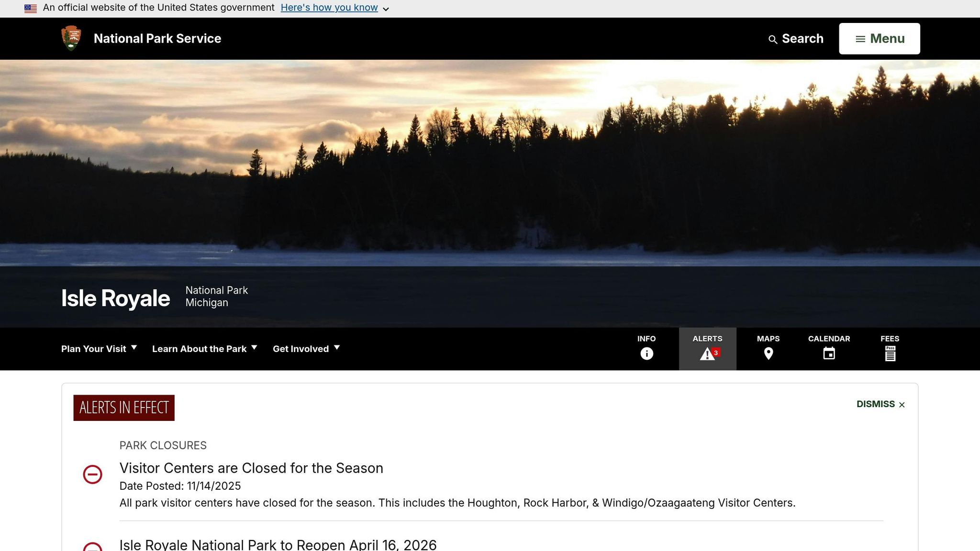The height and width of the screenshot is (551, 980).
Task: Open the Maps location pin icon
Action: point(768,353)
